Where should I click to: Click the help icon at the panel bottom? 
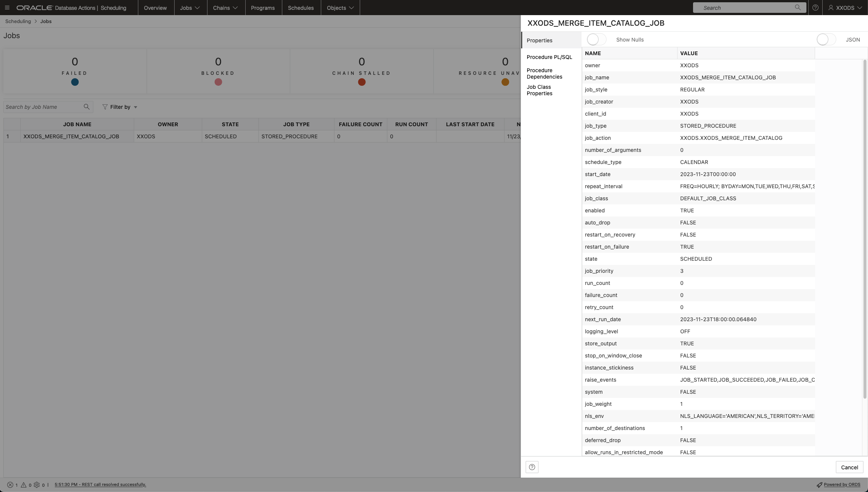point(532,467)
